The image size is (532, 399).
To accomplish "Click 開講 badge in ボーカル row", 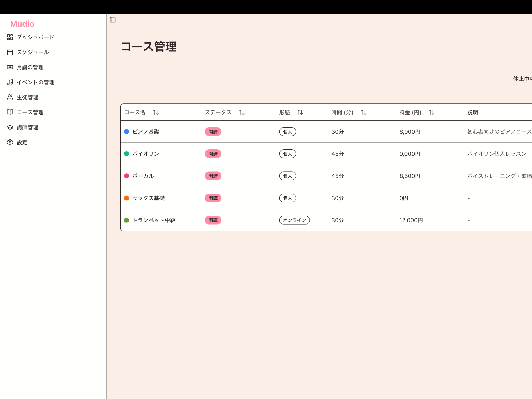I will tap(213, 176).
